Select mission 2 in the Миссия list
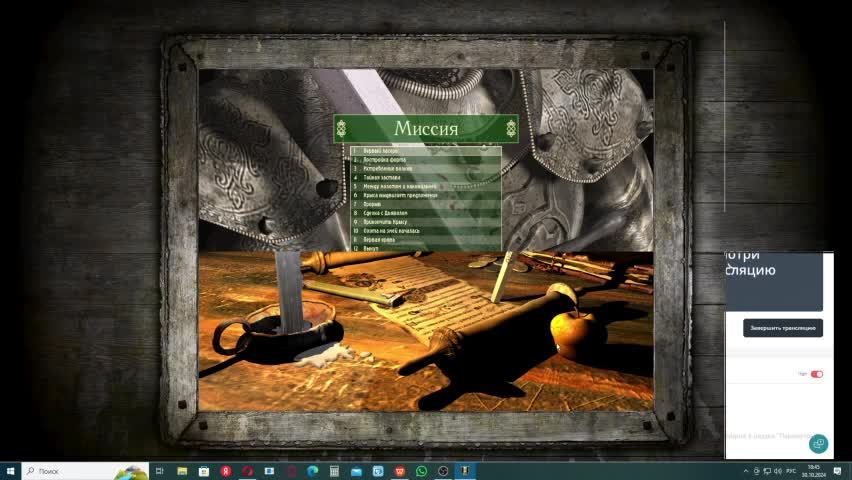 (426, 160)
